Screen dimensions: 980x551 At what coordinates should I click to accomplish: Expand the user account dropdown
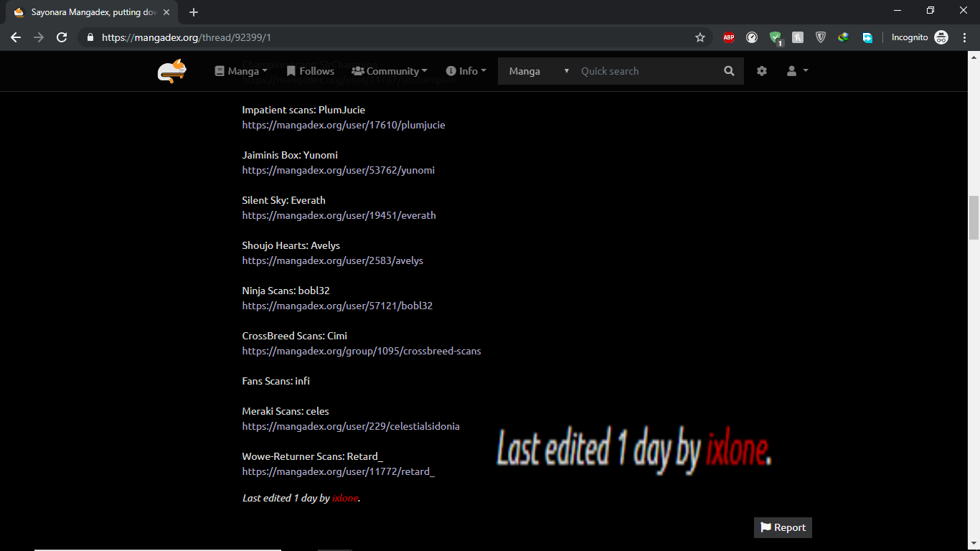coord(797,71)
